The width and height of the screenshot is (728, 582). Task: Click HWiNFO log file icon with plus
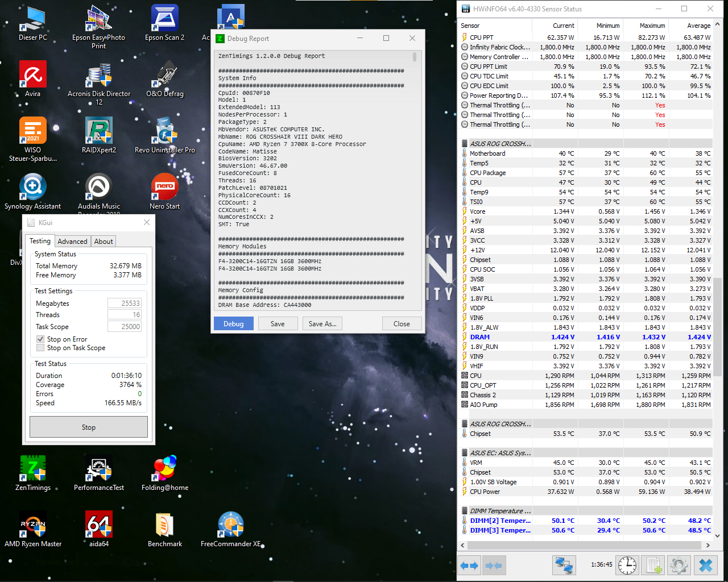[x=653, y=566]
